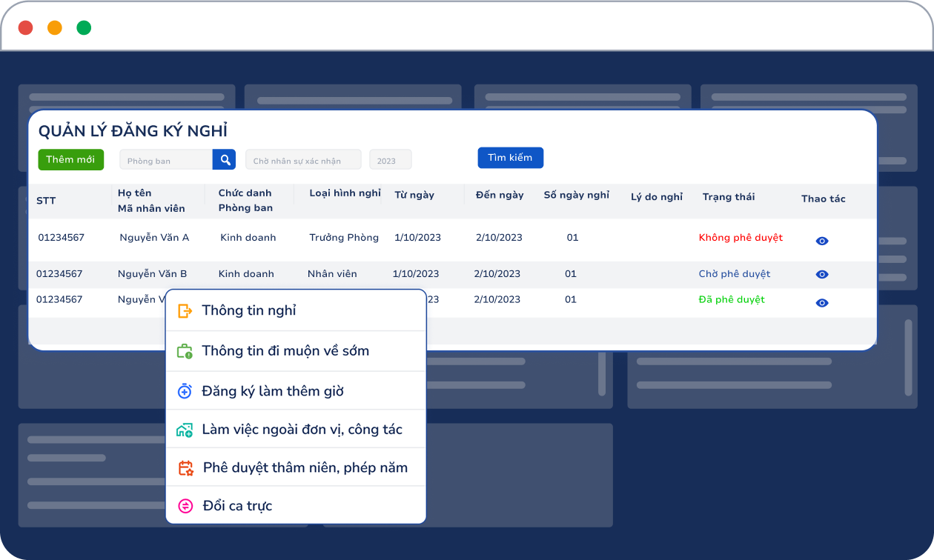Click the Phê duyệt thâm niên calendar icon
The image size is (934, 560).
(186, 468)
